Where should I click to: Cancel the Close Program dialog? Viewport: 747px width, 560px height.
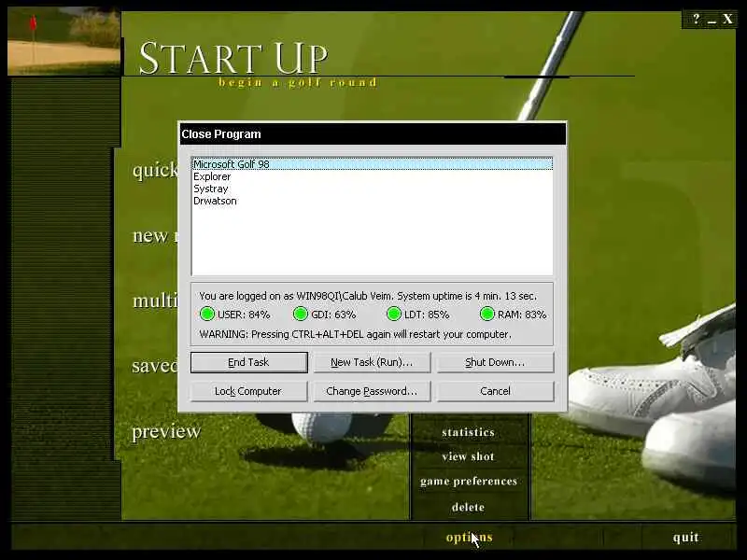coord(495,391)
